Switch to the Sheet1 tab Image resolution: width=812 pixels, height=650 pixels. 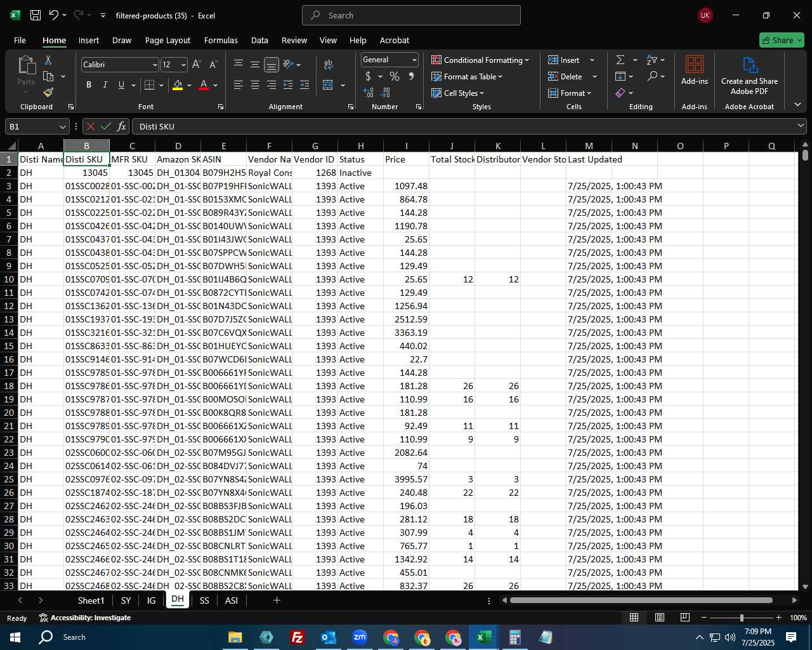pos(91,600)
